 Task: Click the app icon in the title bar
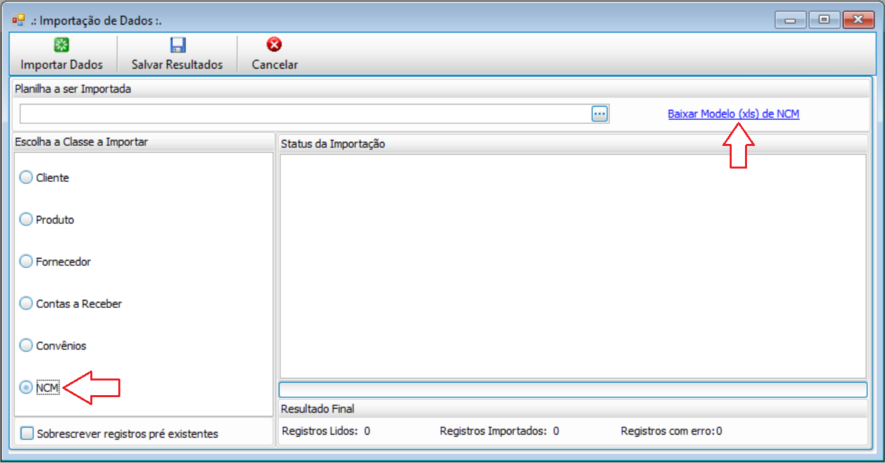click(19, 20)
